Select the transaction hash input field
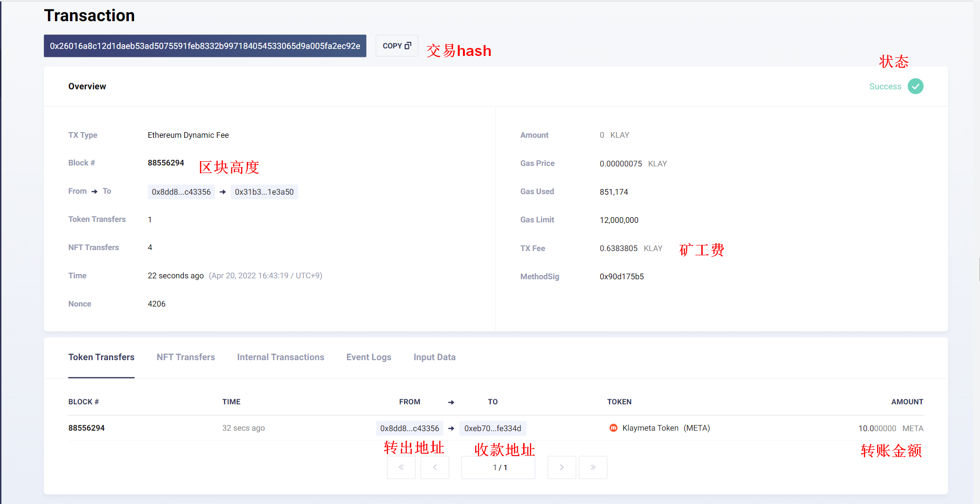The height and width of the screenshot is (504, 980). coord(205,46)
